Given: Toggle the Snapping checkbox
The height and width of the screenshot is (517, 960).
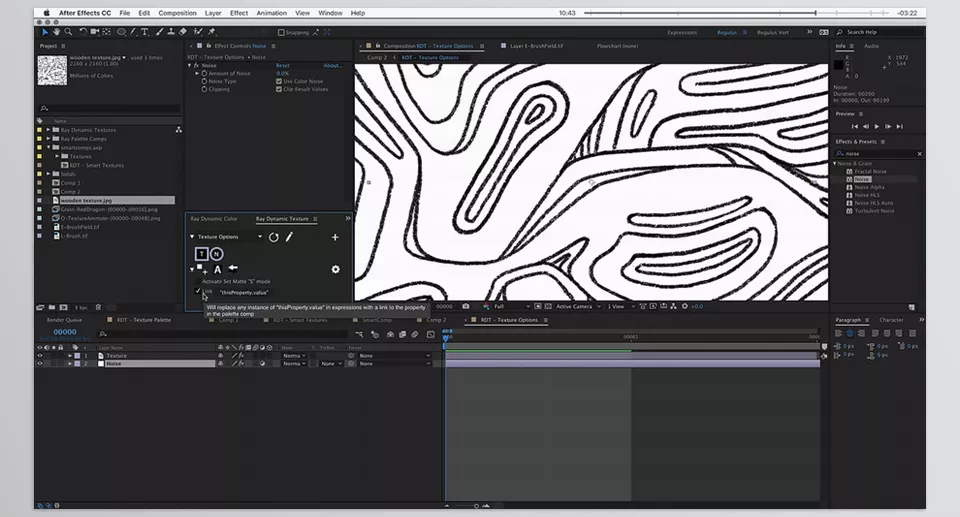Looking at the screenshot, I should point(281,32).
